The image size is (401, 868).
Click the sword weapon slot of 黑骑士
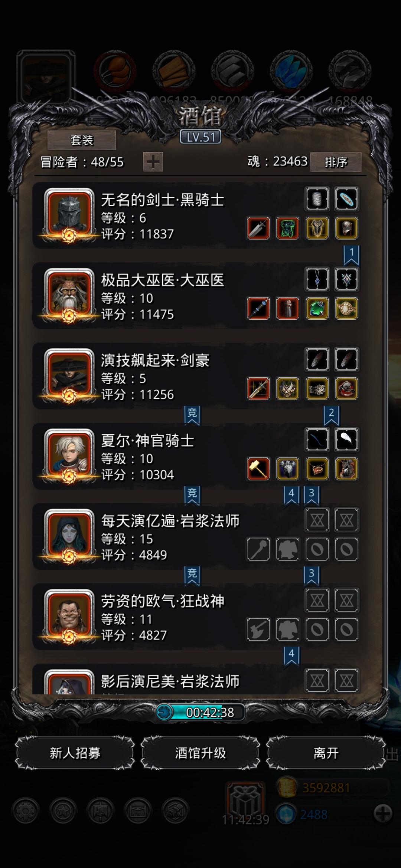coord(258,228)
